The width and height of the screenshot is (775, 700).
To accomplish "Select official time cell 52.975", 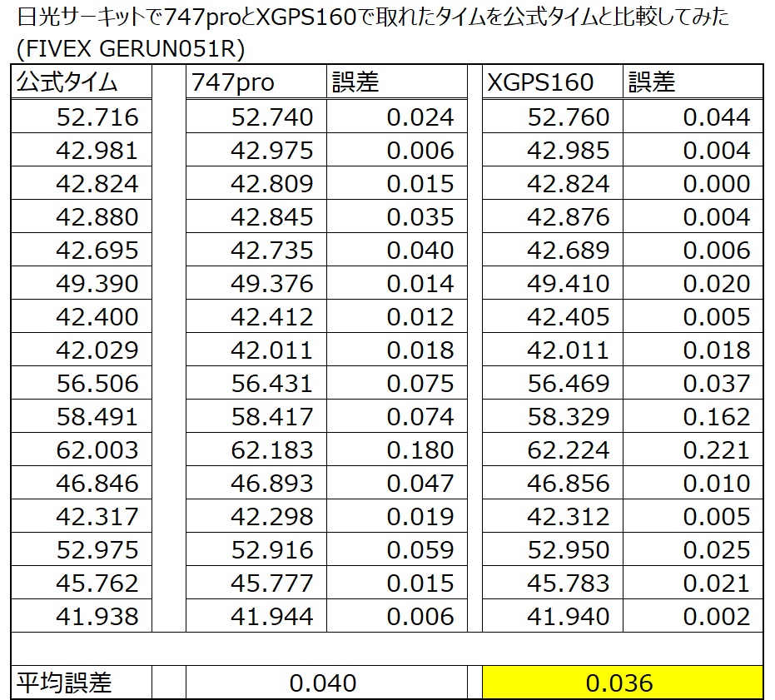I will tap(81, 549).
